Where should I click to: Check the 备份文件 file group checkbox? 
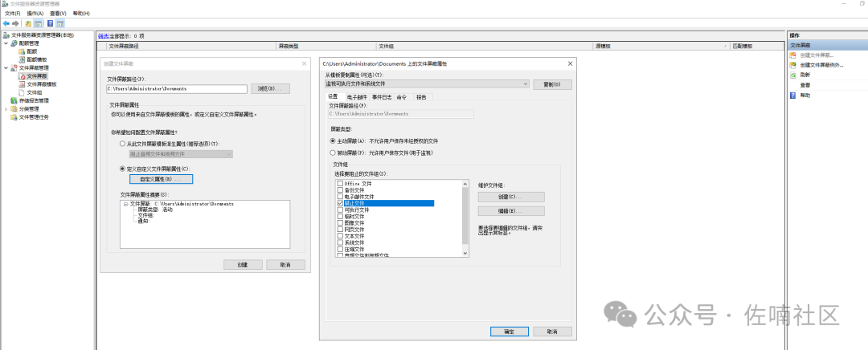point(340,190)
